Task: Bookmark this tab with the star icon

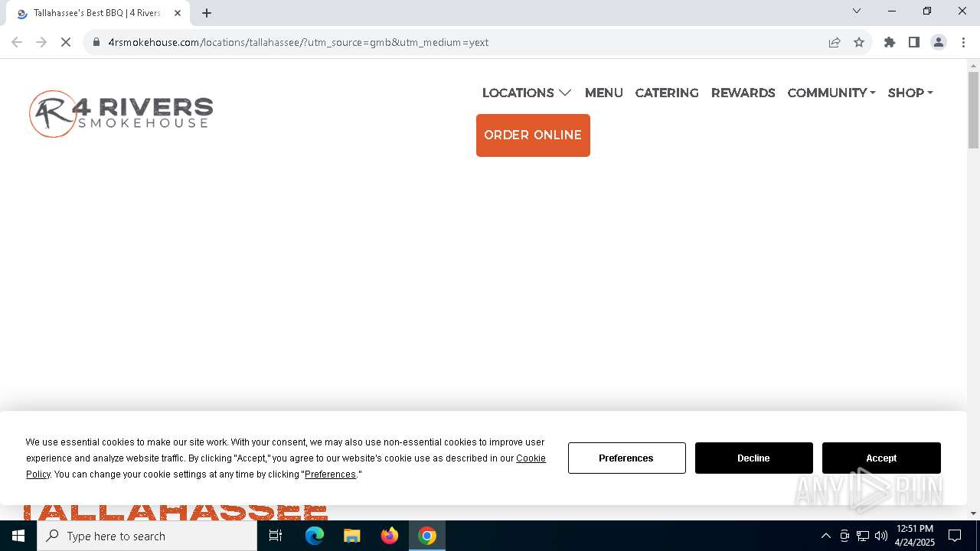Action: point(859,42)
